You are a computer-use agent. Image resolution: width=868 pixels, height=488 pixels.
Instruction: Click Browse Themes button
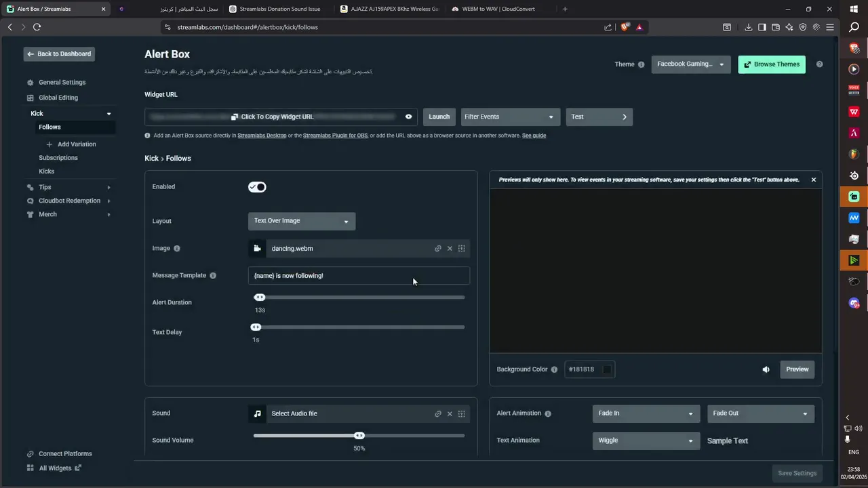click(x=772, y=64)
